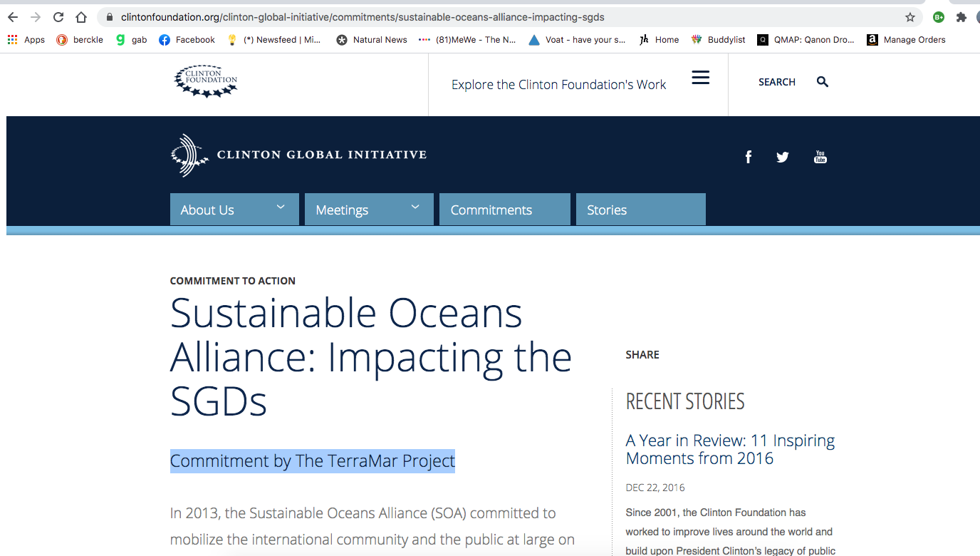Open the MeWe bookmark
This screenshot has width=980, height=556.
point(467,40)
